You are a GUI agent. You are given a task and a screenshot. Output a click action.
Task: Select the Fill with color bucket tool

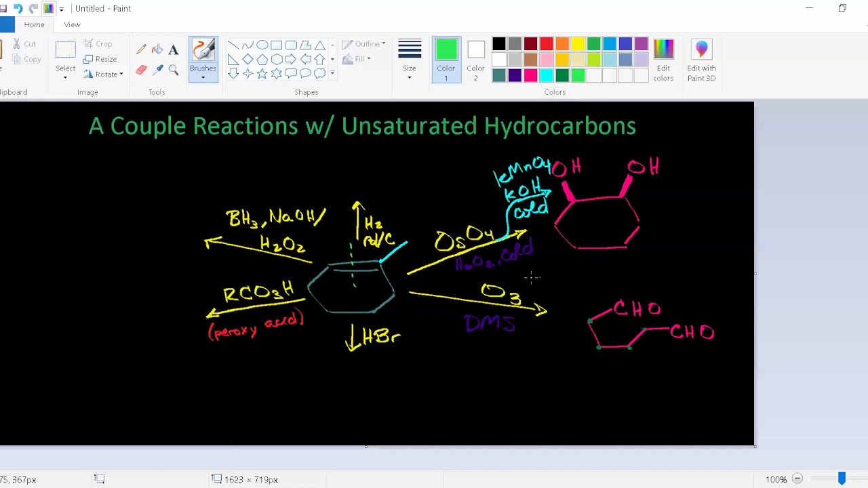pos(157,49)
